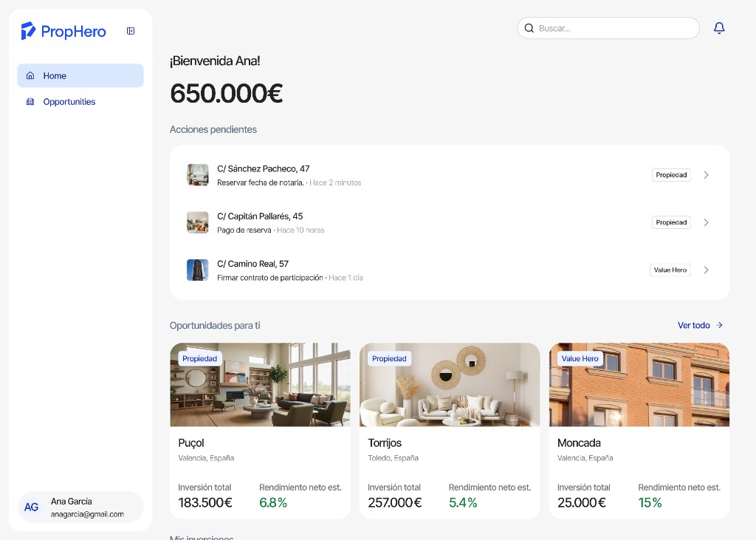The width and height of the screenshot is (756, 540).
Task: Click Value Hero tag on Camino Real
Action: coord(670,270)
